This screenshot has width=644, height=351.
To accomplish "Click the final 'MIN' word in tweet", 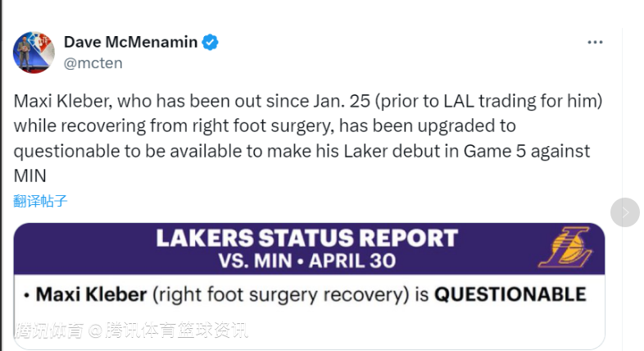I will [x=30, y=176].
